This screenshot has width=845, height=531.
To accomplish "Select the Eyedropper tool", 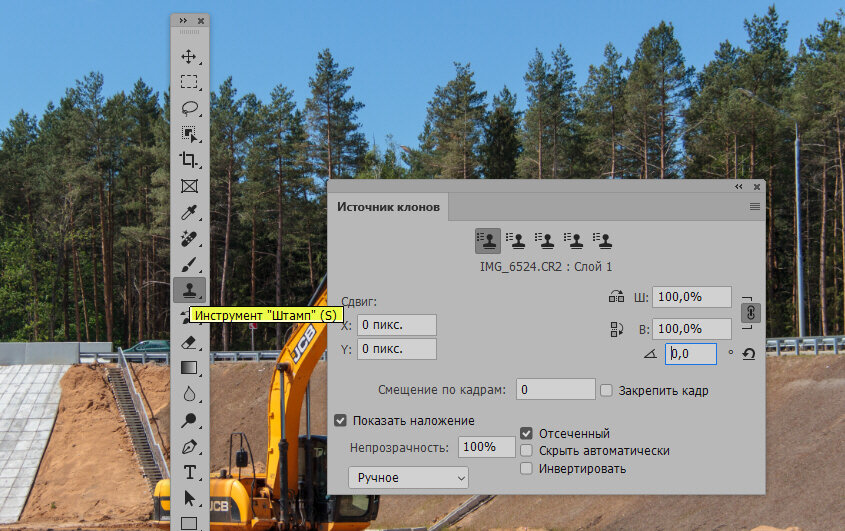I will [x=189, y=212].
